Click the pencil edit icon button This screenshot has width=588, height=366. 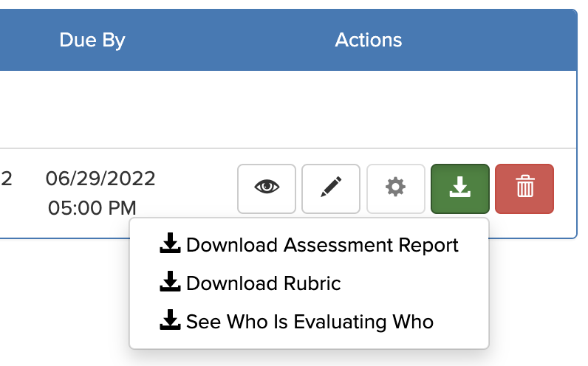click(331, 189)
